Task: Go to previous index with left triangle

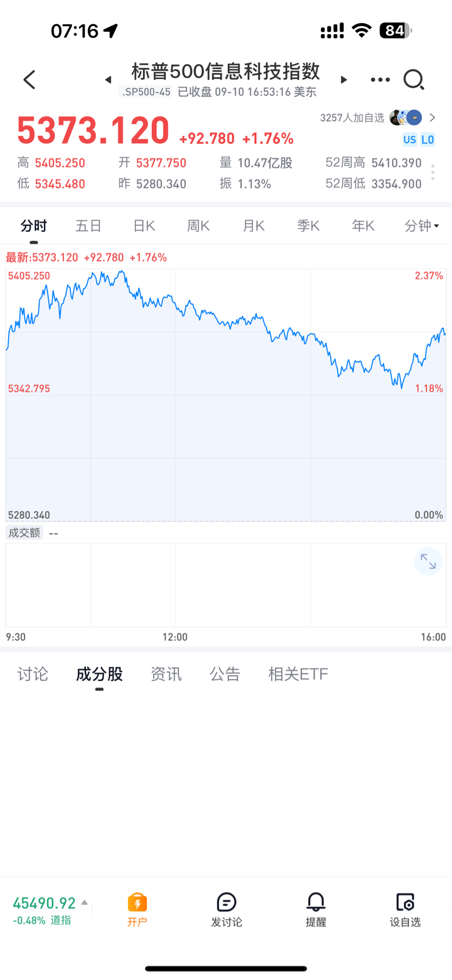Action: tap(108, 79)
